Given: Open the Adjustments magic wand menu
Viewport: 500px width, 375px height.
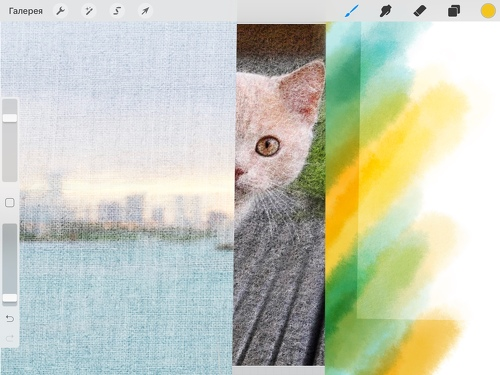Looking at the screenshot, I should (89, 11).
